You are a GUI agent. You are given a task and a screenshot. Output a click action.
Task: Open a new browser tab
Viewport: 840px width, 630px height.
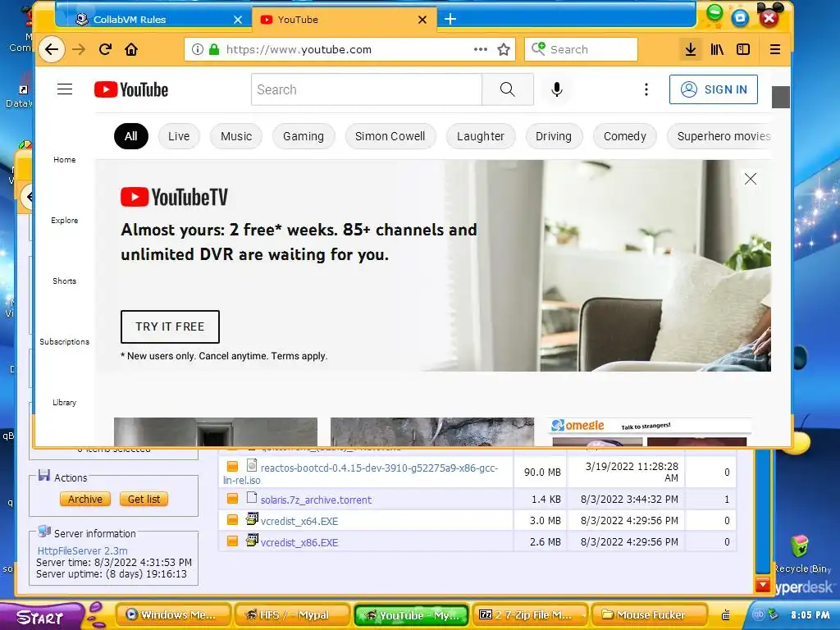pyautogui.click(x=450, y=20)
